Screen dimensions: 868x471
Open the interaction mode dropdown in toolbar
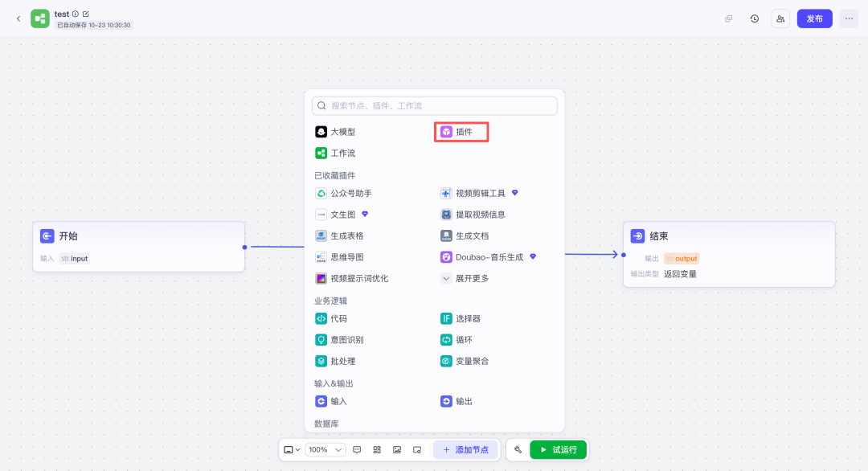[x=293, y=450]
